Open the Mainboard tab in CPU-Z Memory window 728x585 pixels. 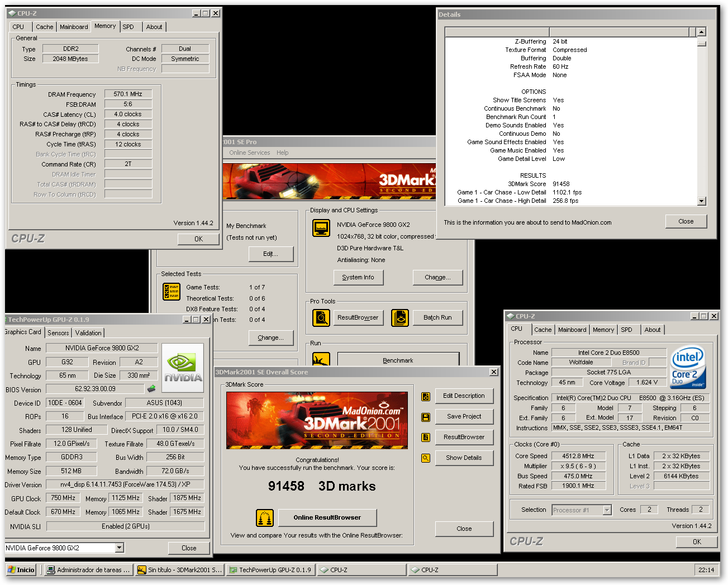pos(74,27)
